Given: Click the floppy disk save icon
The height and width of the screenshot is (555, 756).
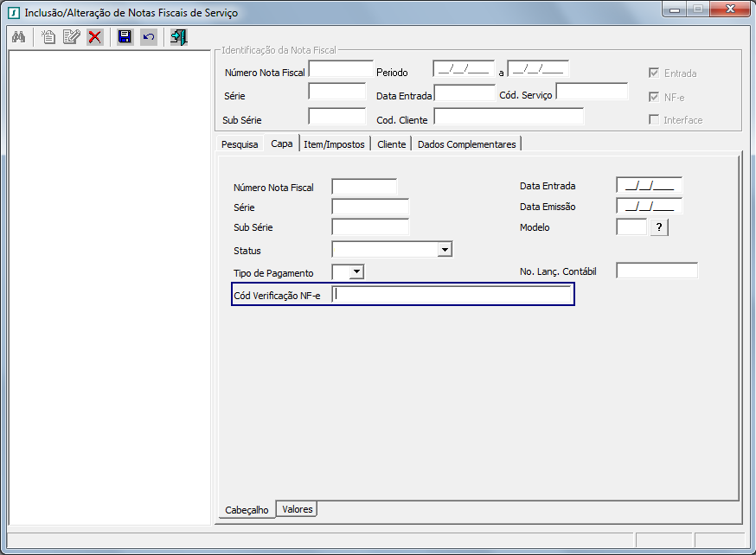Looking at the screenshot, I should point(125,37).
